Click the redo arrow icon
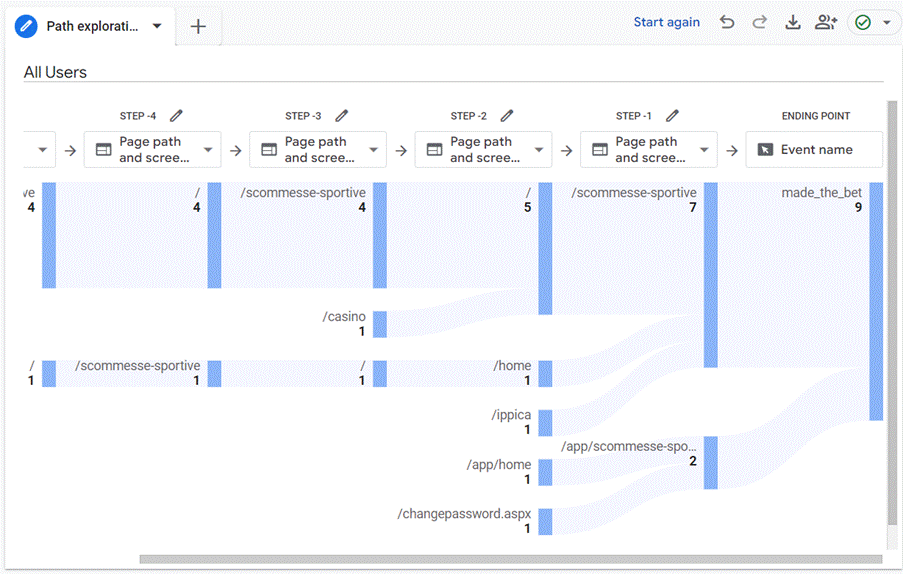This screenshot has height=574, width=903. (x=760, y=23)
